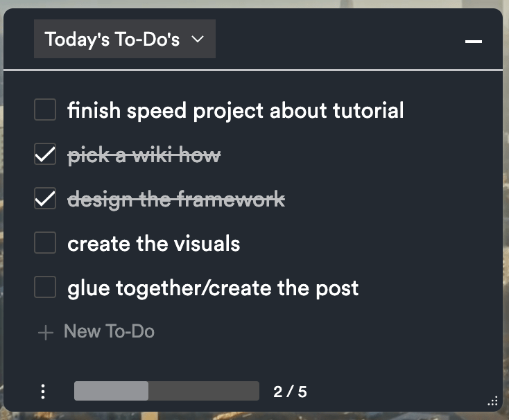Click the 2 / 5 completed counter
The width and height of the screenshot is (509, 420).
pos(290,392)
